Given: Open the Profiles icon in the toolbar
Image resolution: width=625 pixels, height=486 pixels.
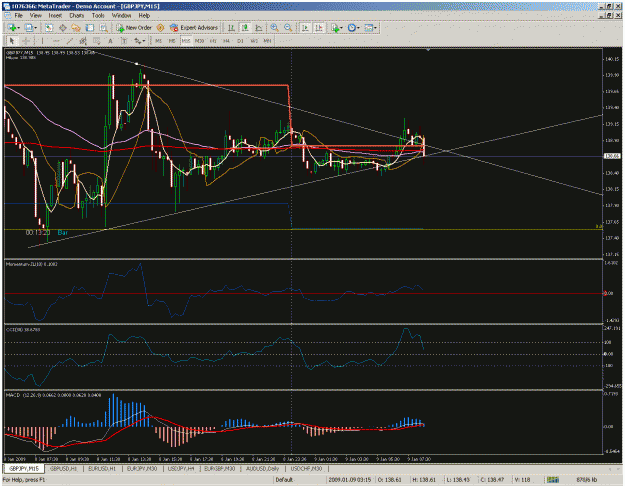Looking at the screenshot, I should click(29, 28).
